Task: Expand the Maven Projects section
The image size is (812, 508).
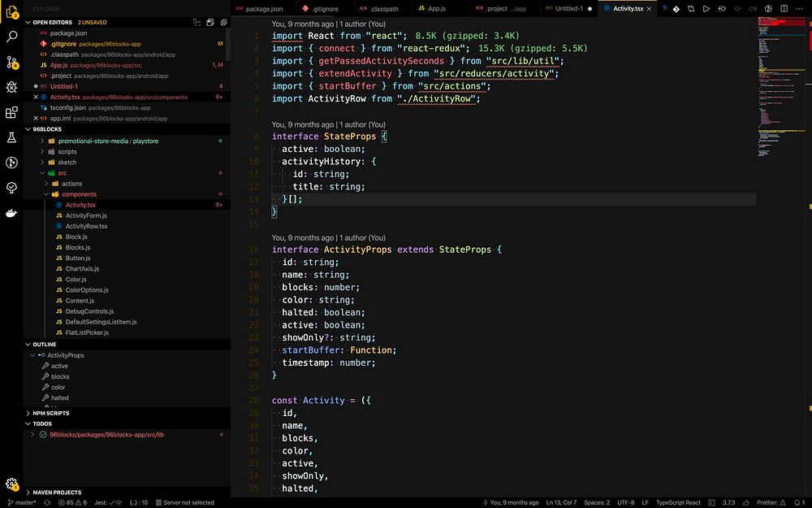Action: 57,493
